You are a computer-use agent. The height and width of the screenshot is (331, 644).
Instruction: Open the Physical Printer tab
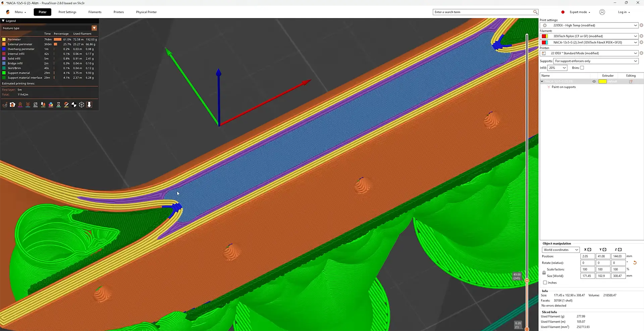click(146, 12)
